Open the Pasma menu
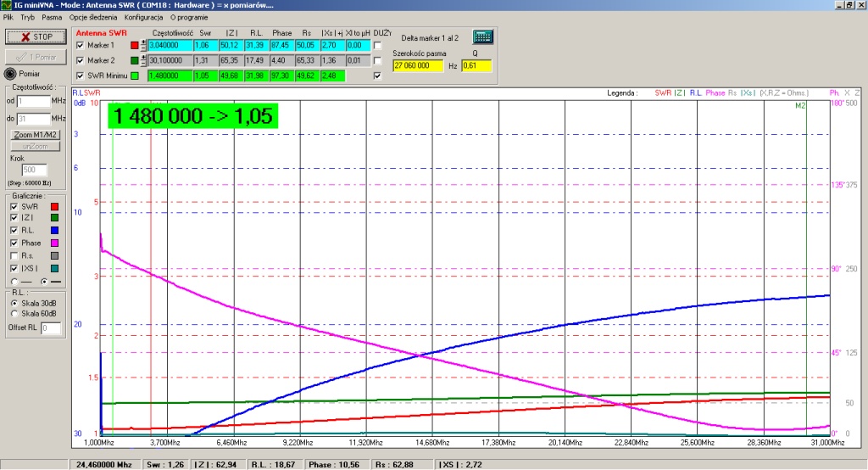Screen dimensions: 868x470 click(x=52, y=16)
